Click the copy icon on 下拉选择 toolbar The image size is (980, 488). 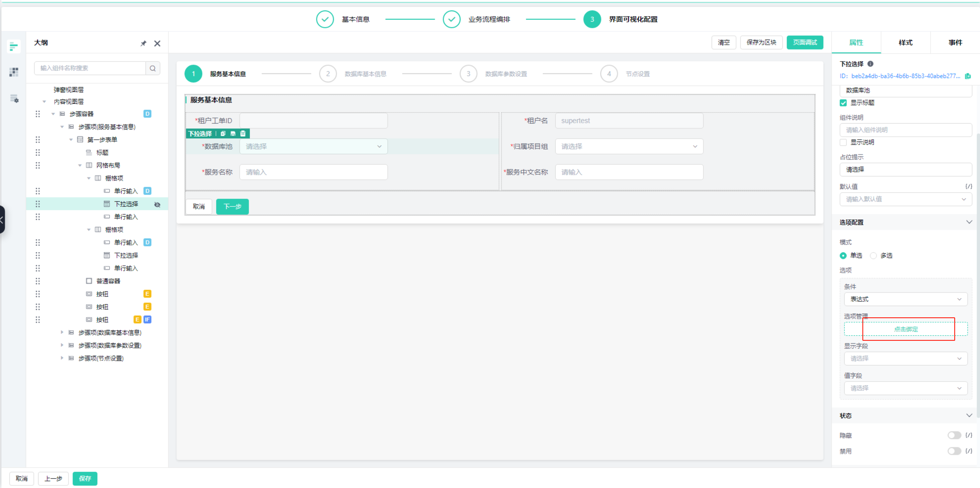click(x=223, y=133)
